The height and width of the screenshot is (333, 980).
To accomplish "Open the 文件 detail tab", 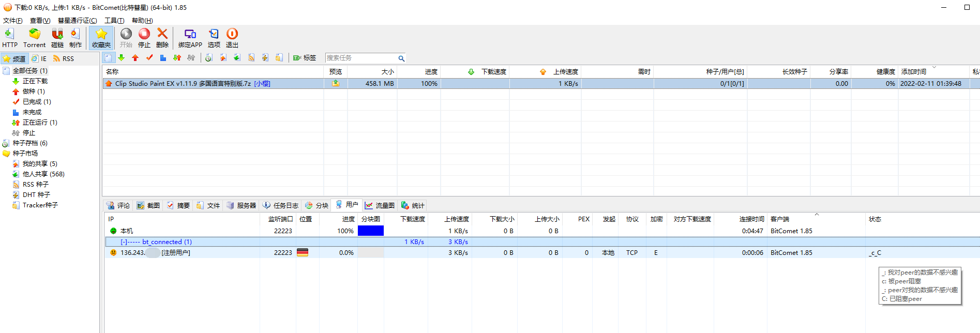I will coord(208,205).
